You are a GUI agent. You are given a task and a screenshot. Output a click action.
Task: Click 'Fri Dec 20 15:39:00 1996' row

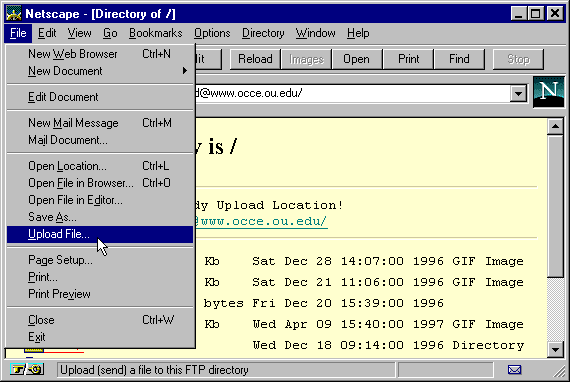pos(324,303)
